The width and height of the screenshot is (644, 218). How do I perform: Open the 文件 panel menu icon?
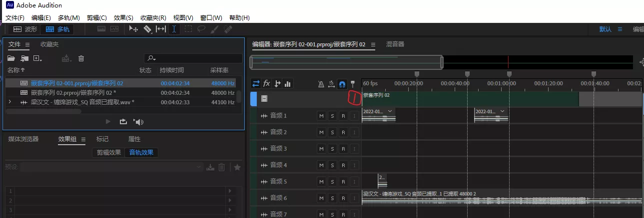click(27, 44)
